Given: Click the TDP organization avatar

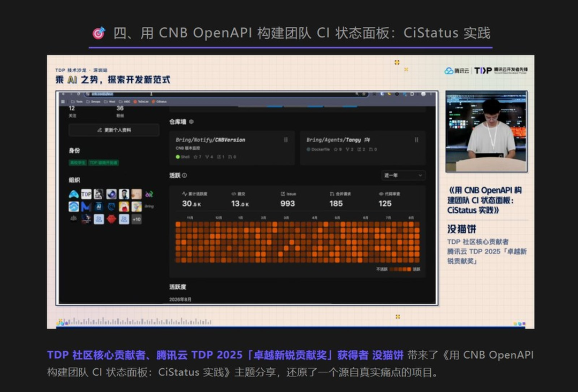Looking at the screenshot, I should [86, 194].
